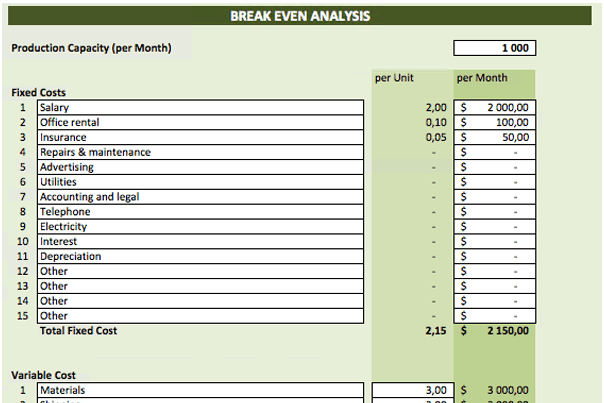Select the Materials per Unit input showing 3,00
Viewport: 604px width, 403px height.
[412, 390]
